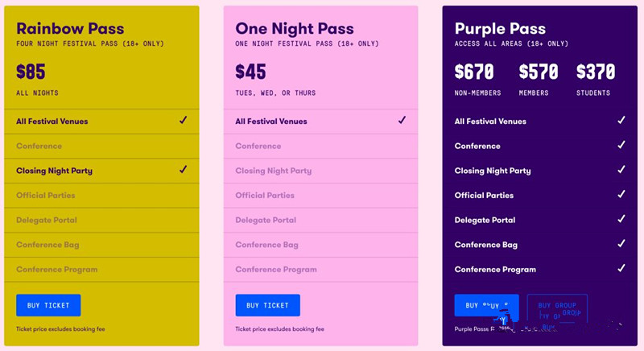Click the $570 members price

pos(539,72)
